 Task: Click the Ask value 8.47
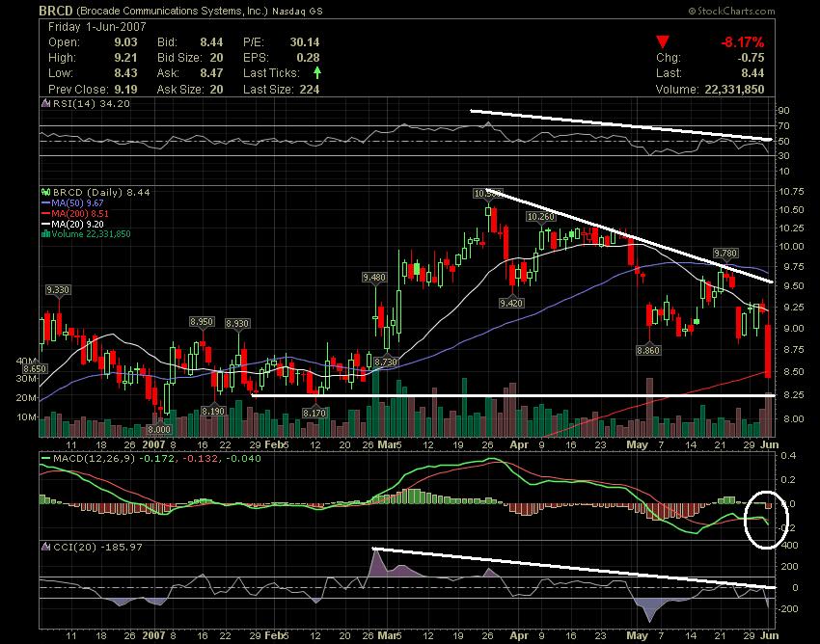212,73
